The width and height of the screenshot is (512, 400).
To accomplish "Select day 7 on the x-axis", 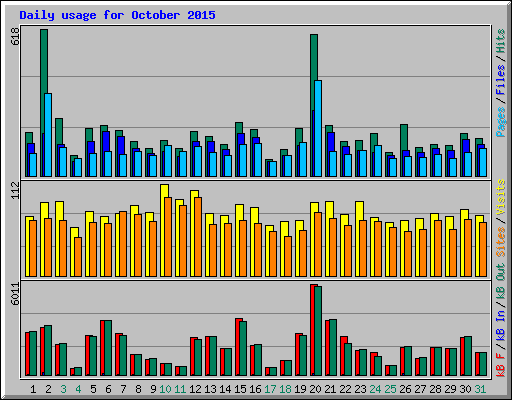I will [x=123, y=389].
